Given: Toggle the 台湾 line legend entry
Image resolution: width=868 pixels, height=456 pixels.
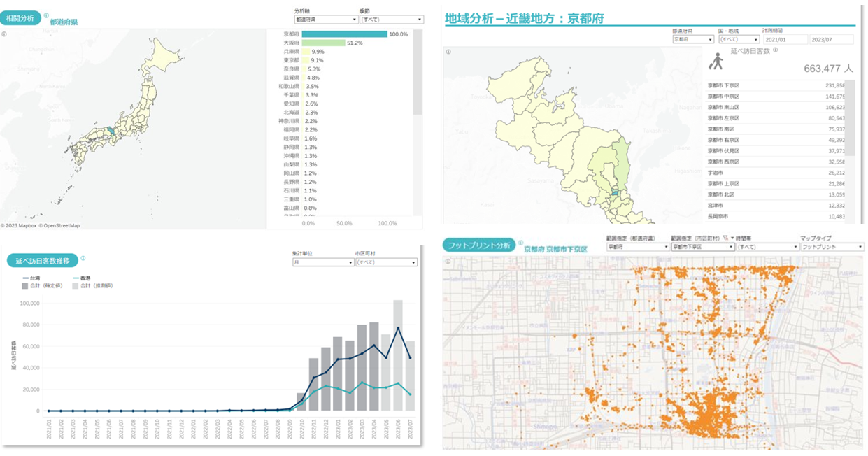Looking at the screenshot, I should tap(31, 278).
